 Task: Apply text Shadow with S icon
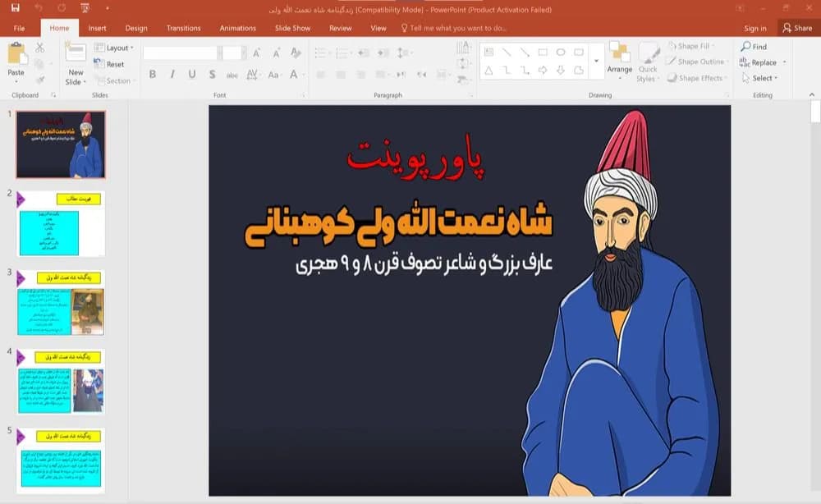(212, 75)
